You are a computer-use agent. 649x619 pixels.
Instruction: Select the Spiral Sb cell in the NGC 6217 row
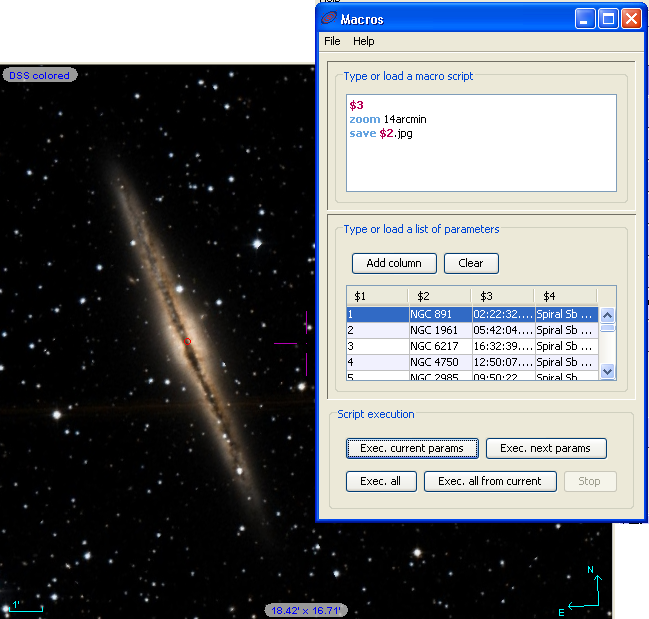[567, 346]
